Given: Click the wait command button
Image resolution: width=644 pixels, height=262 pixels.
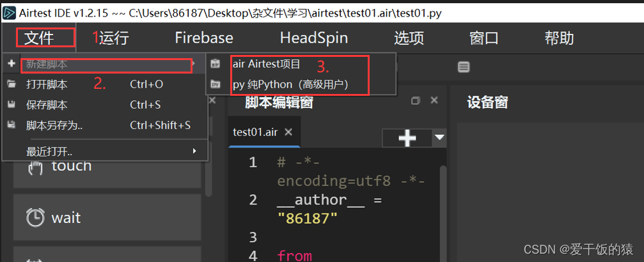Looking at the screenshot, I should pyautogui.click(x=107, y=217).
